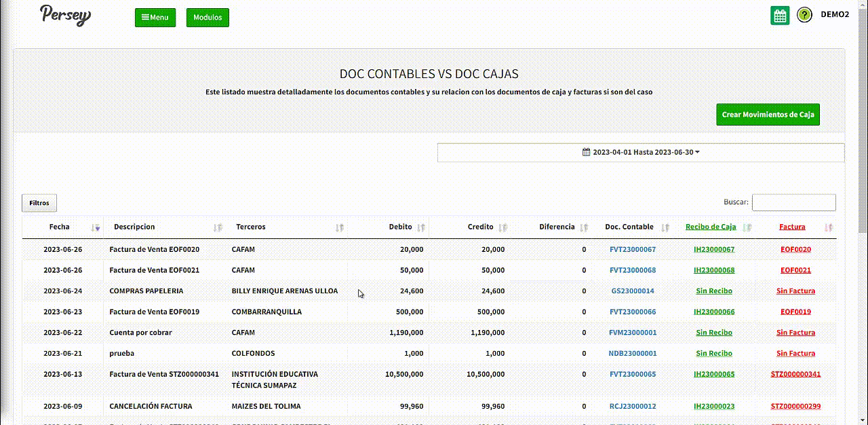
Task: Sort by Descripcion column sort icon
Action: click(218, 227)
